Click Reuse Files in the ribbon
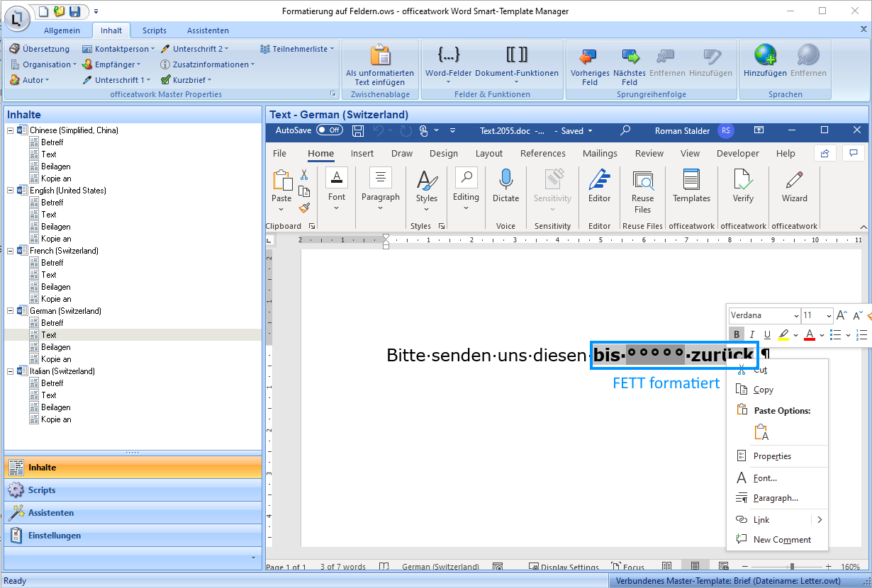Viewport: 872px width, 588px height. point(642,191)
